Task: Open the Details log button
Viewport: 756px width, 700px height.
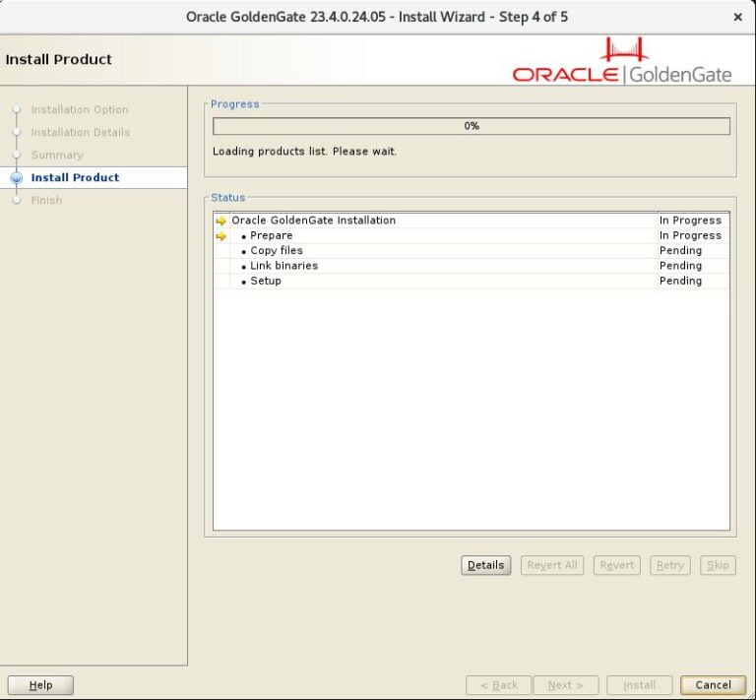Action: [x=485, y=565]
